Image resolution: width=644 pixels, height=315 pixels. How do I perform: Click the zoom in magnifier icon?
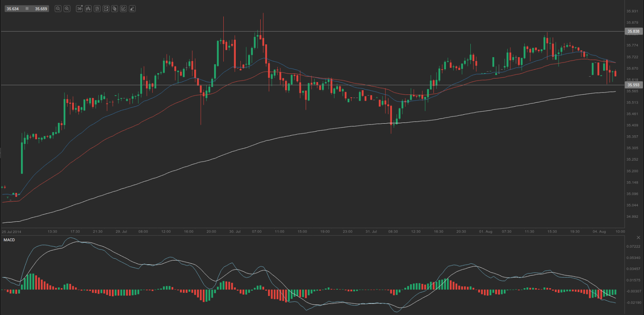(67, 9)
